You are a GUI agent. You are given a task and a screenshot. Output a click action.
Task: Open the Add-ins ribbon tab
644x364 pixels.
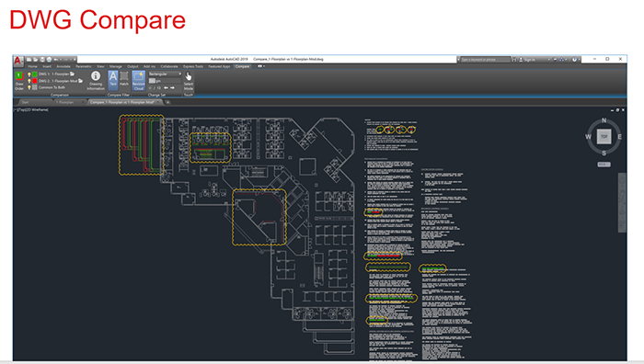point(149,66)
